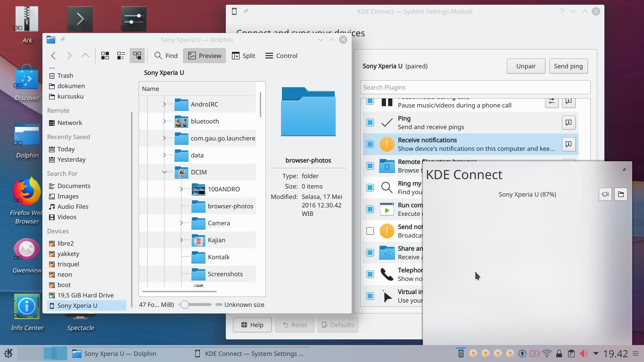Select the Kontalk folder

[211, 257]
